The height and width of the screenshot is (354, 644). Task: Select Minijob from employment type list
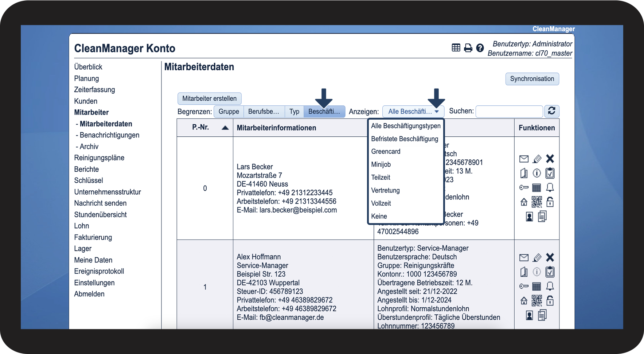pos(381,164)
